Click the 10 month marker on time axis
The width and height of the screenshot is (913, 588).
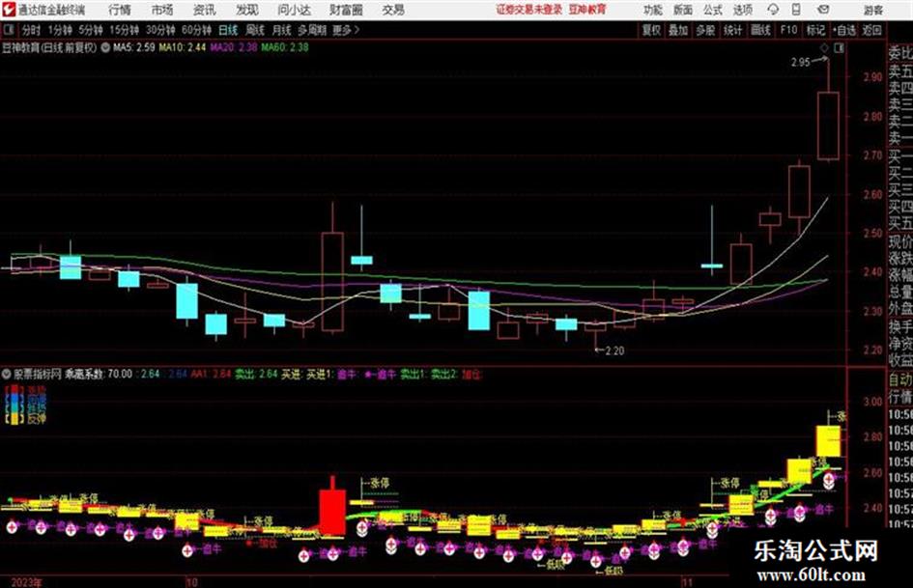(191, 582)
